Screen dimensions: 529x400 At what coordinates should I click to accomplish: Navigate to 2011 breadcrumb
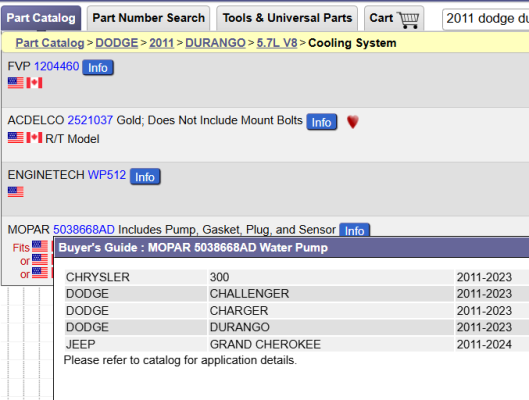[x=162, y=43]
